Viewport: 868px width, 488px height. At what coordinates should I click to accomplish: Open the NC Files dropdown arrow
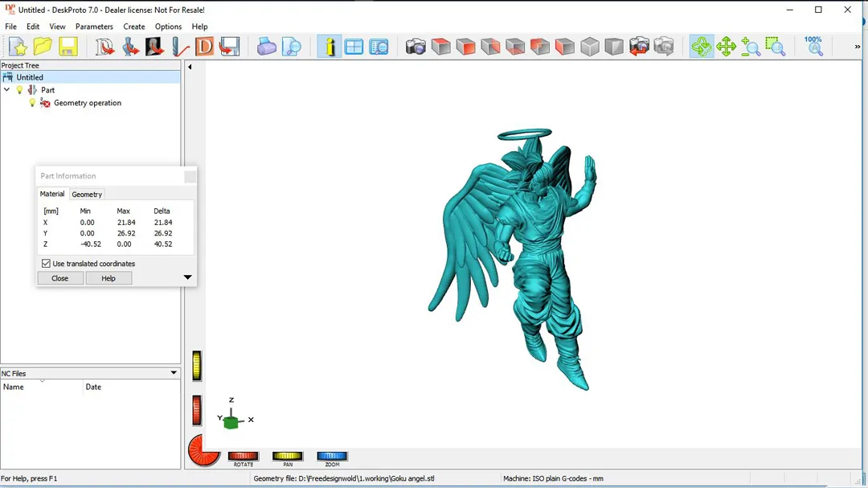174,373
